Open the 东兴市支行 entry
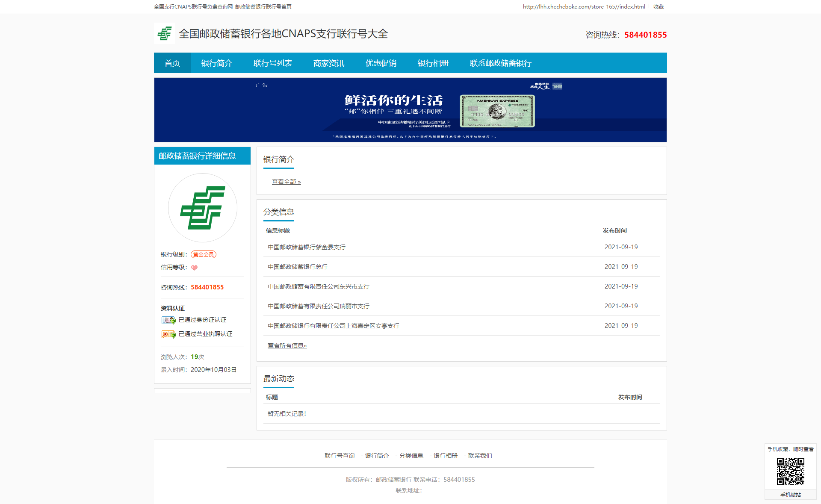 tap(319, 286)
